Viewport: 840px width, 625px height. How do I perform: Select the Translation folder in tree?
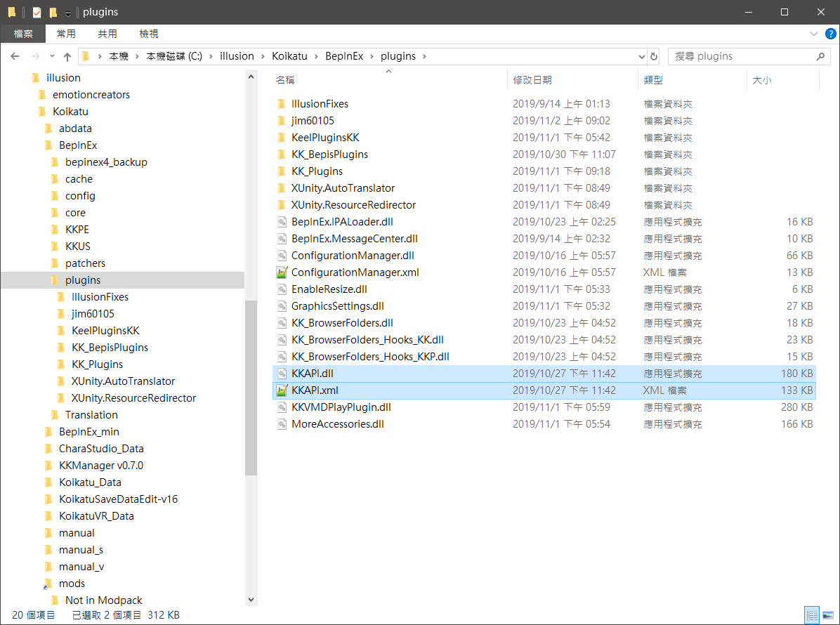(91, 415)
